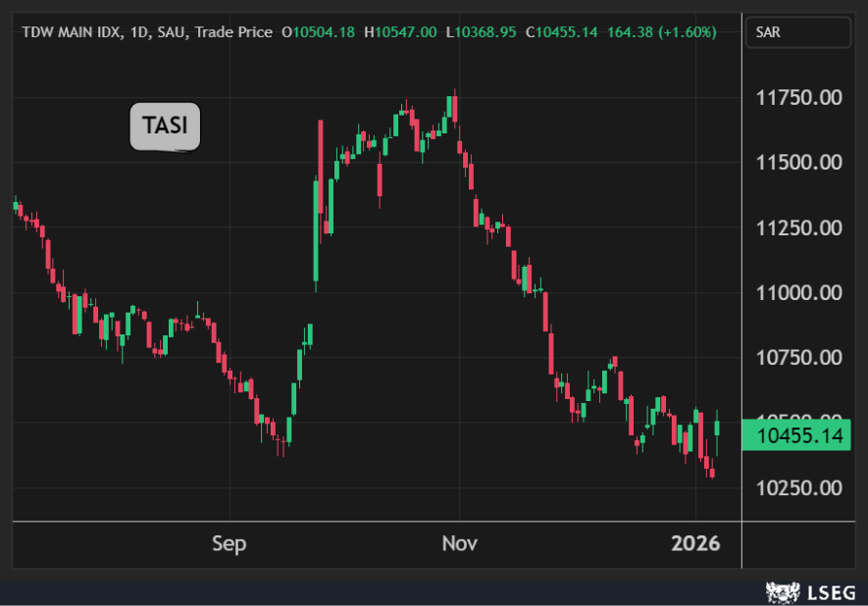Select the high value H10547.00

coord(400,32)
